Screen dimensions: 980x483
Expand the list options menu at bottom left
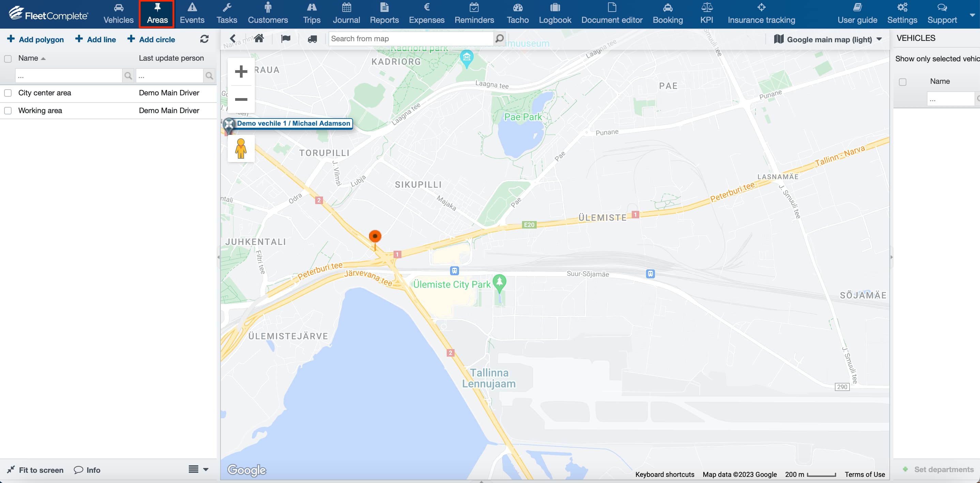coord(198,469)
